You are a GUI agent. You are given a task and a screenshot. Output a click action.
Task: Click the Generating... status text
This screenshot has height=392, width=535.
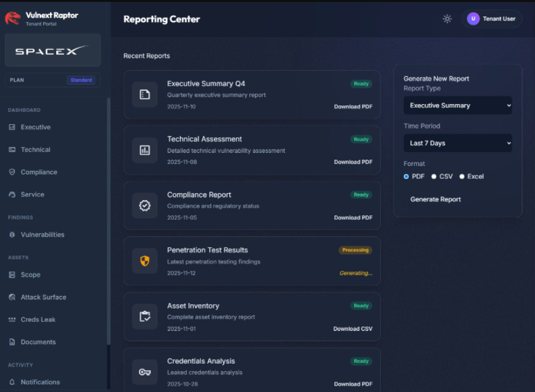(x=356, y=273)
